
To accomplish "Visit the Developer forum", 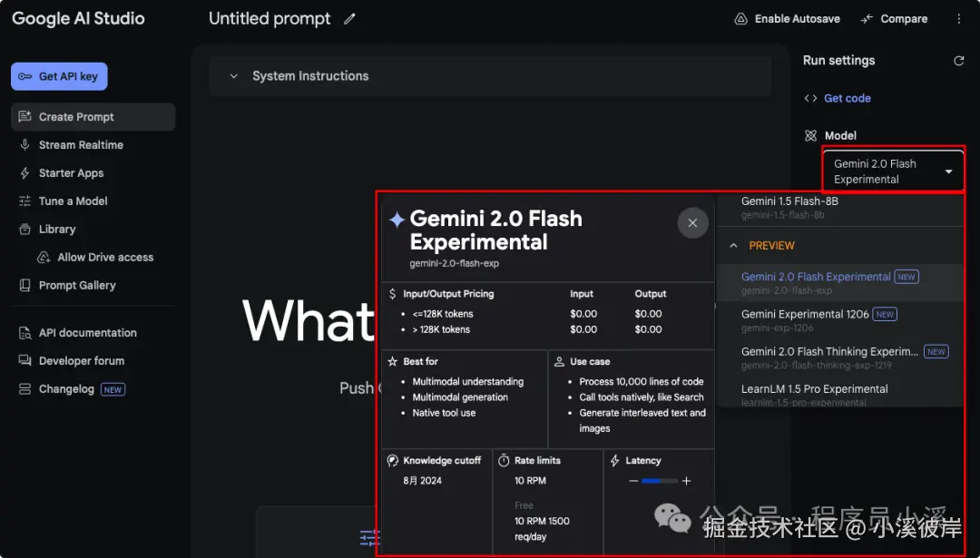I will pos(93,360).
